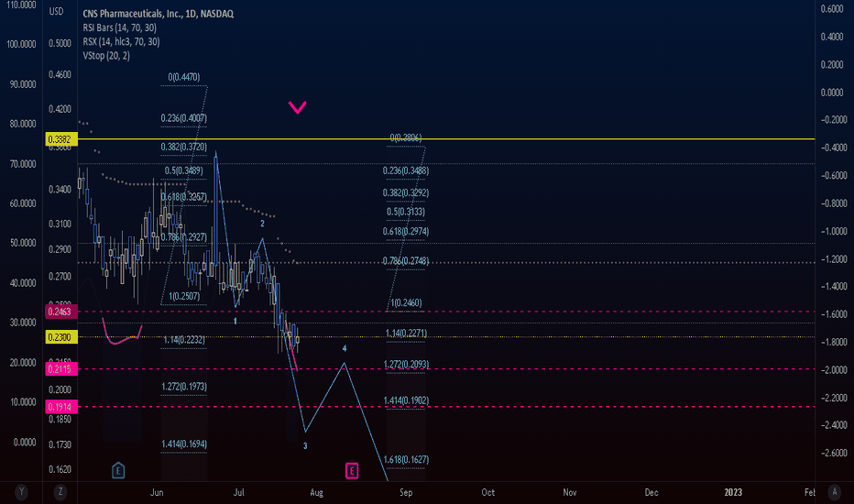Image resolution: width=854 pixels, height=504 pixels.
Task: Select the 0.786(0.2748) Fibonacci label
Action: [406, 261]
